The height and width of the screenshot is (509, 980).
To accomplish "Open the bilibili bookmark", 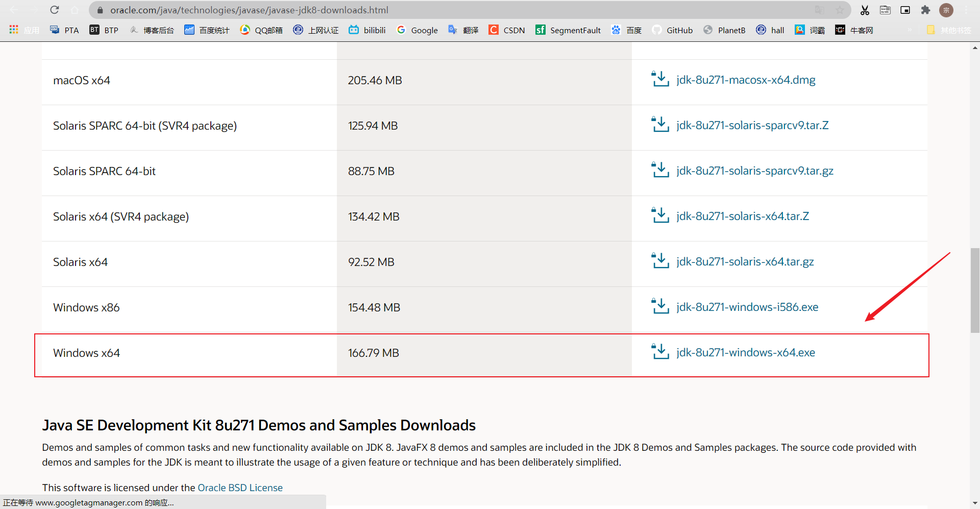I will [367, 30].
